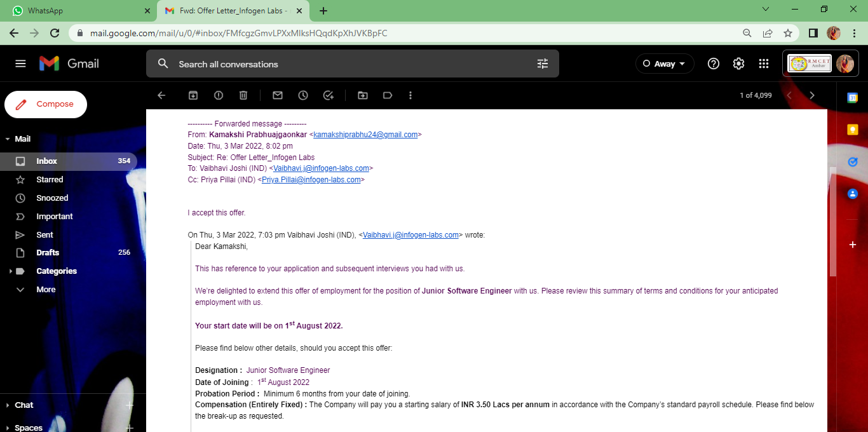Switch to the WhatsApp browser tab
The height and width of the screenshot is (432, 868).
pyautogui.click(x=76, y=11)
